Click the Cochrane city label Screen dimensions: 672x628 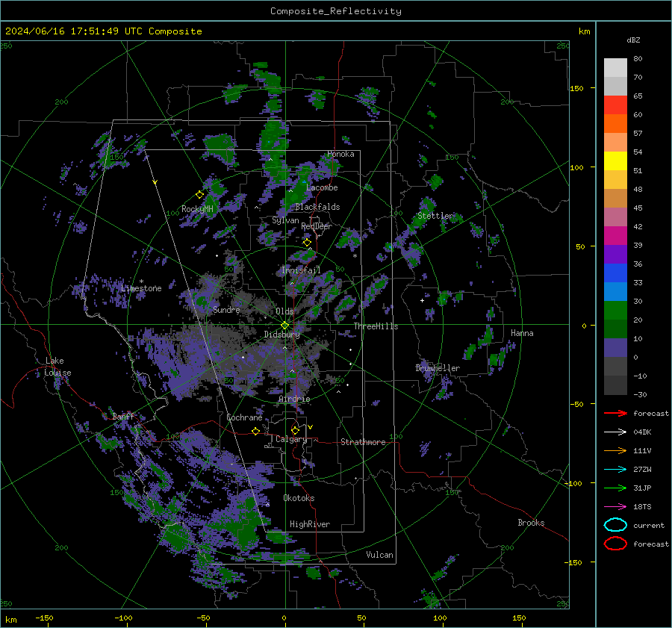244,417
